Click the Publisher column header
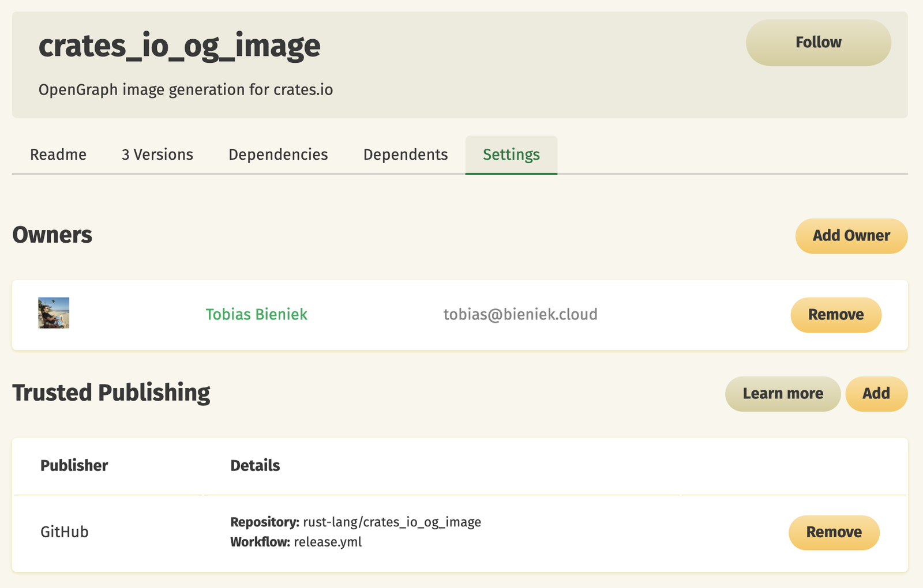 (74, 465)
